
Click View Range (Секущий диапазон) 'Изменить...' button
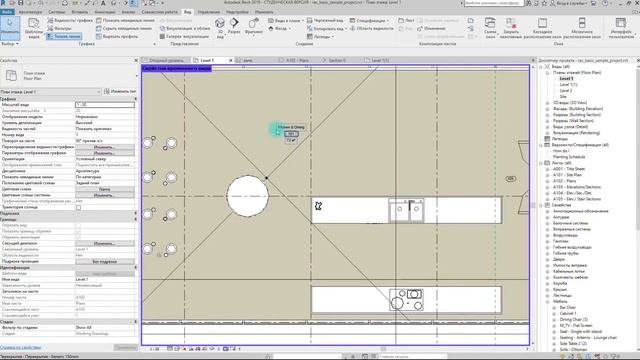point(104,243)
